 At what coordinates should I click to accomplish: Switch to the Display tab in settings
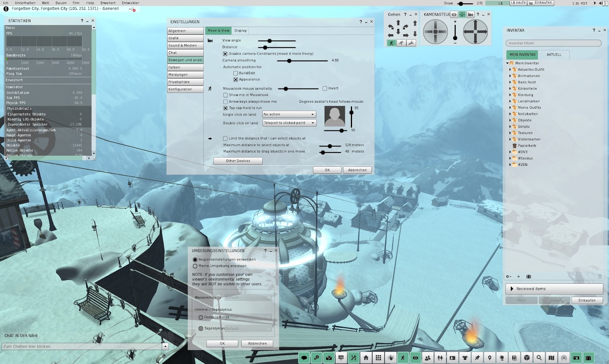(240, 30)
